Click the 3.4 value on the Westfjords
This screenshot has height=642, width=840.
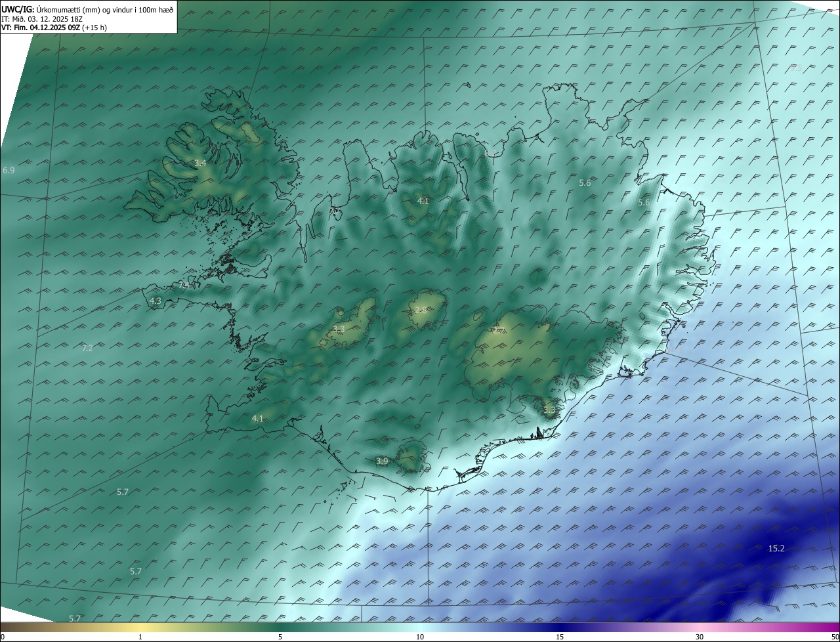201,163
